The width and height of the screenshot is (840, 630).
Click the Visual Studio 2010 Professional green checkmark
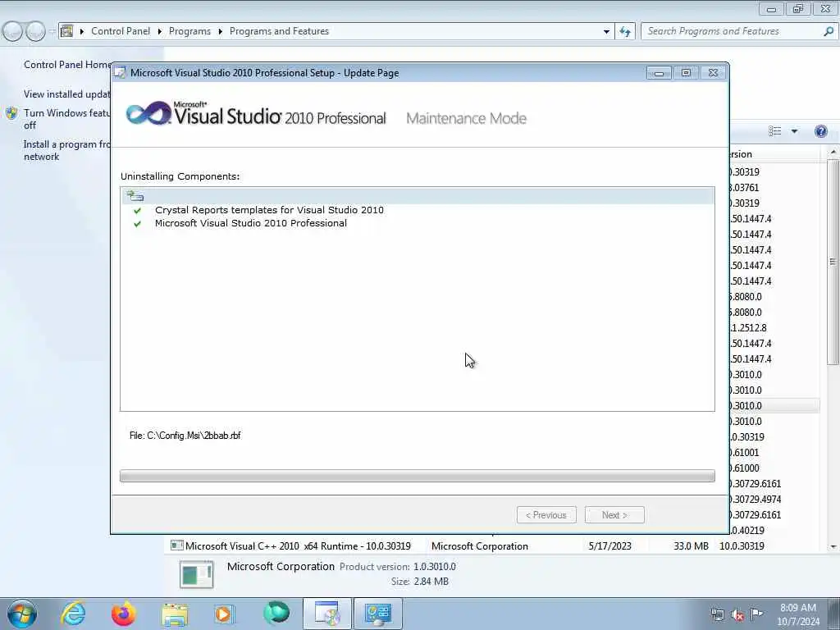[138, 224]
